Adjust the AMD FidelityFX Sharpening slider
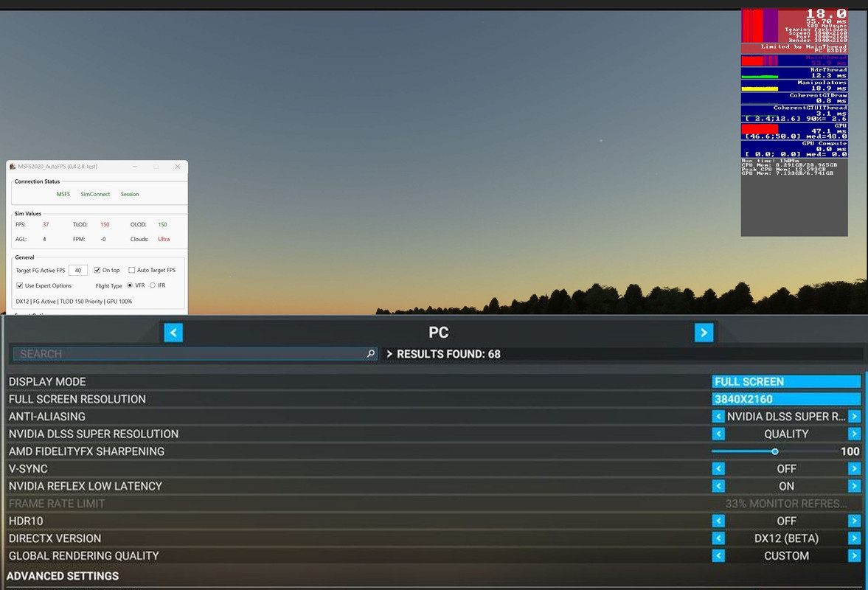This screenshot has height=590, width=868. tap(774, 451)
